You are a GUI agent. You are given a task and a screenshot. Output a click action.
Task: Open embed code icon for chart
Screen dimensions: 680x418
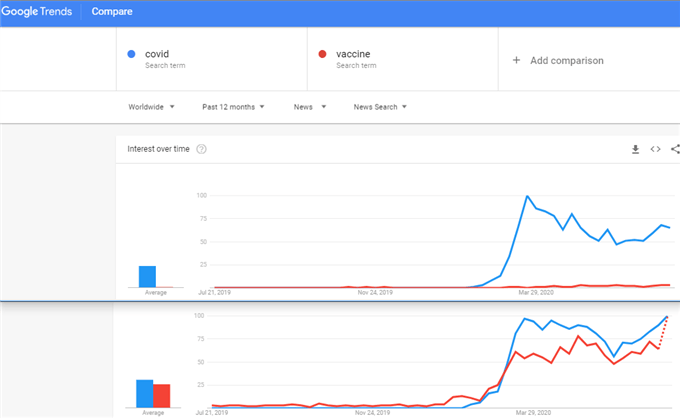[x=655, y=149]
